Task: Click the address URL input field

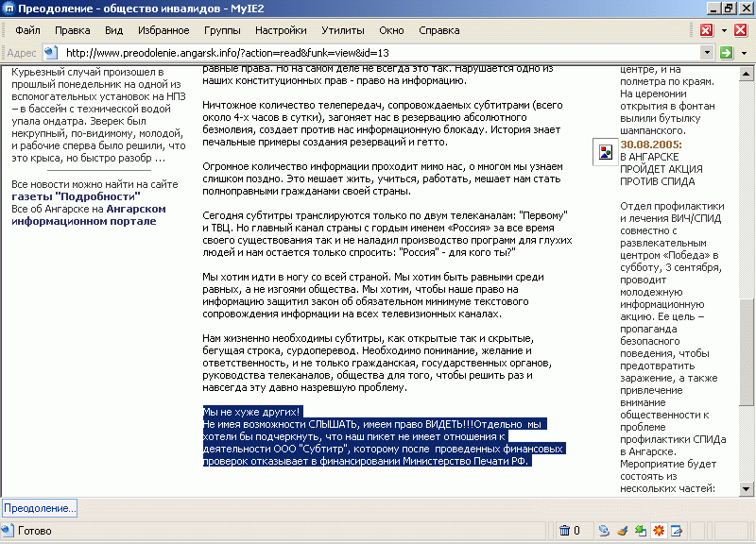Action: point(381,53)
